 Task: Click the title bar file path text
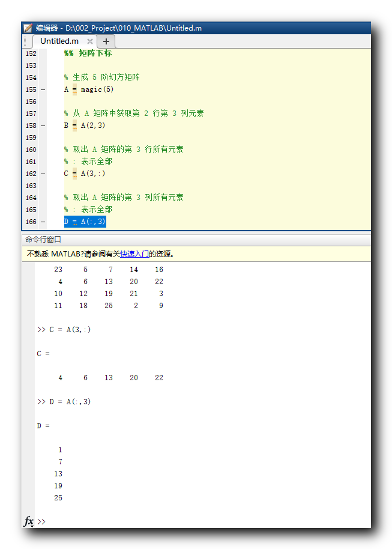(x=134, y=28)
